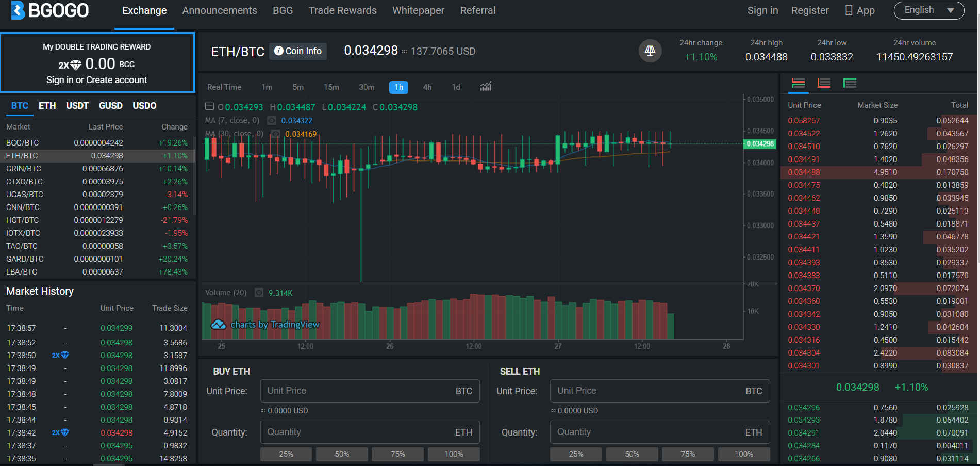This screenshot has width=980, height=466.
Task: Set sell quantity to 100%
Action: (744, 454)
